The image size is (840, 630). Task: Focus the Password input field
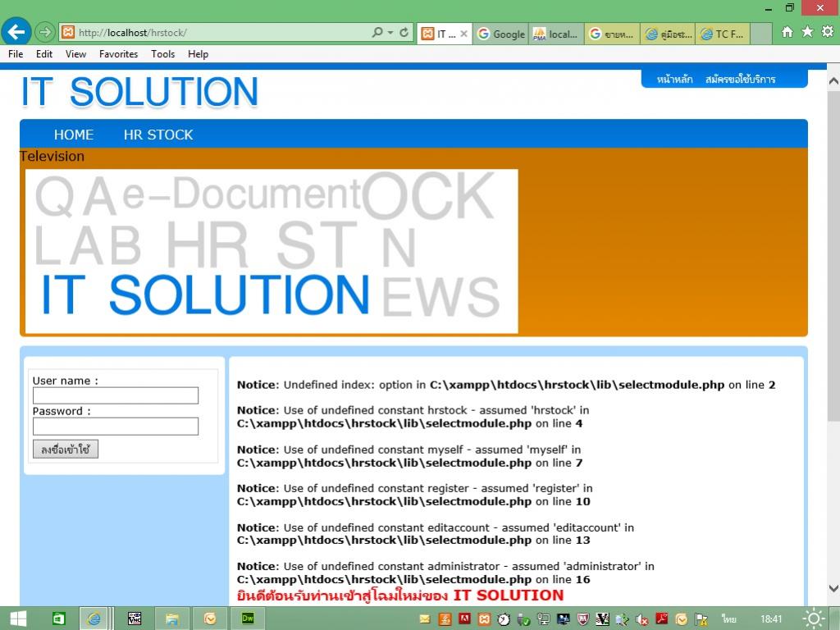[x=116, y=427]
